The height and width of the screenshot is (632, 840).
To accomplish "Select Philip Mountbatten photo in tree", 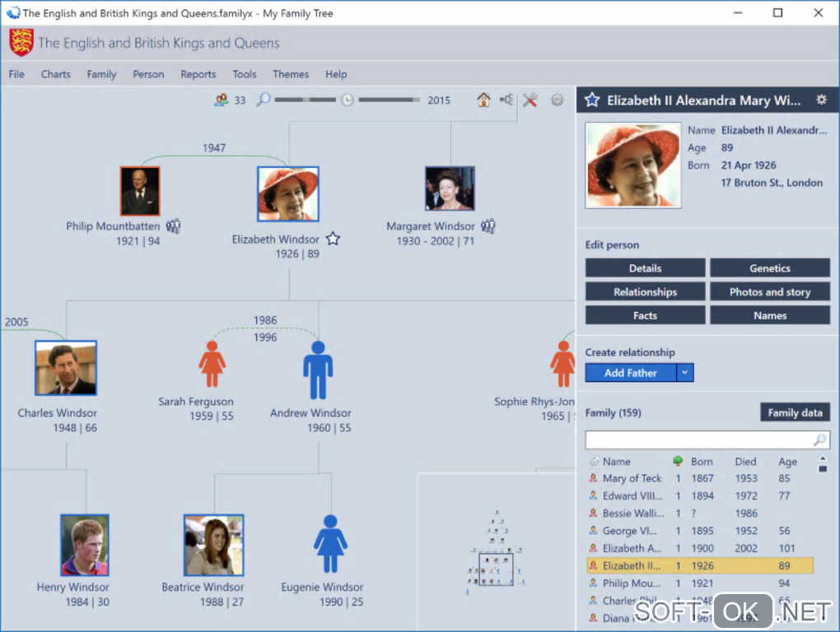I will coord(140,191).
